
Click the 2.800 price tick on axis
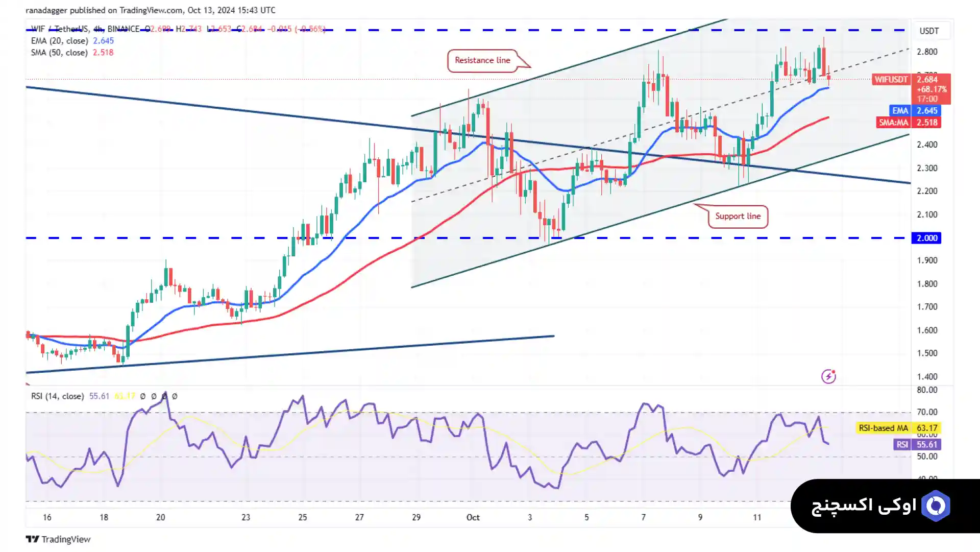[927, 52]
